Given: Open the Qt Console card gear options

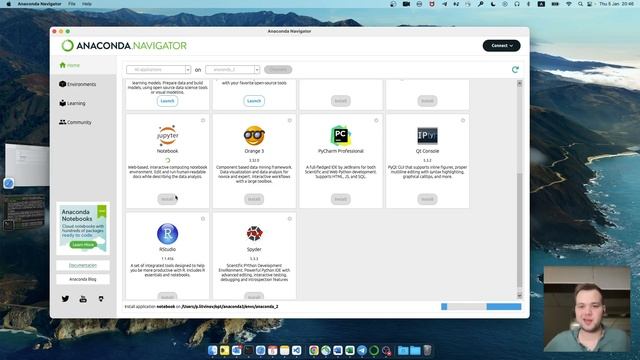Looking at the screenshot, I should (x=463, y=120).
